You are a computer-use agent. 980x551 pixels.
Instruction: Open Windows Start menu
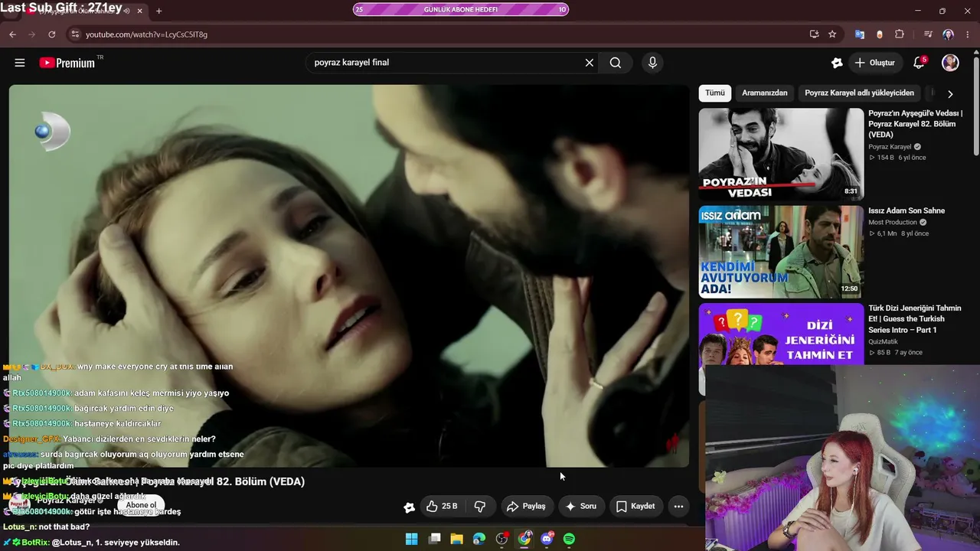click(411, 539)
